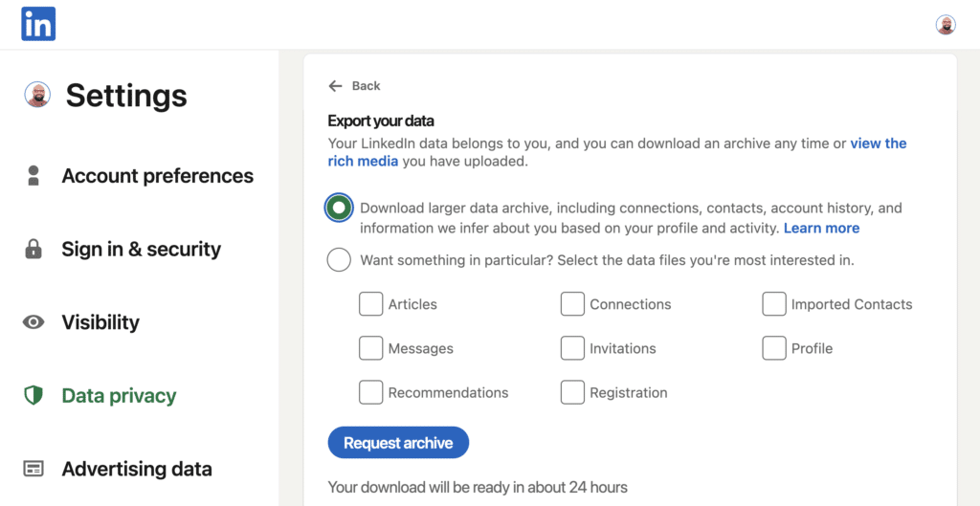This screenshot has width=980, height=506.
Task: Click the LinkedIn logo icon
Action: [x=38, y=24]
